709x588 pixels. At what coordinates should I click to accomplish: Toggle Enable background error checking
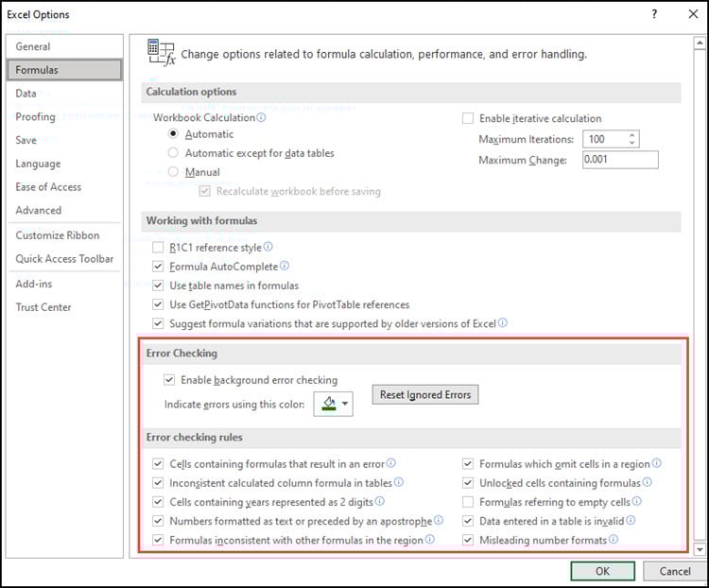(x=169, y=380)
